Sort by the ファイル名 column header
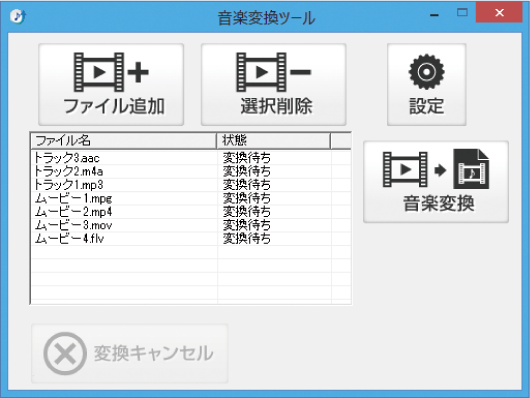530x398 pixels. point(123,141)
